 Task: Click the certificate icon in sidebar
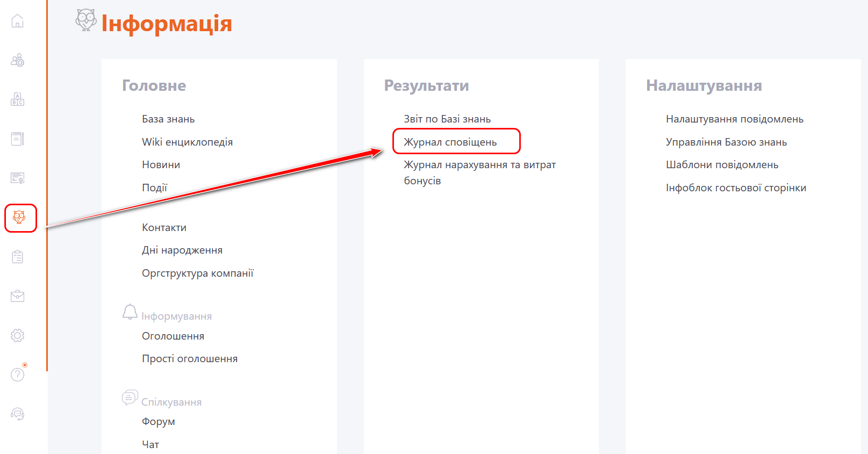coord(18,178)
